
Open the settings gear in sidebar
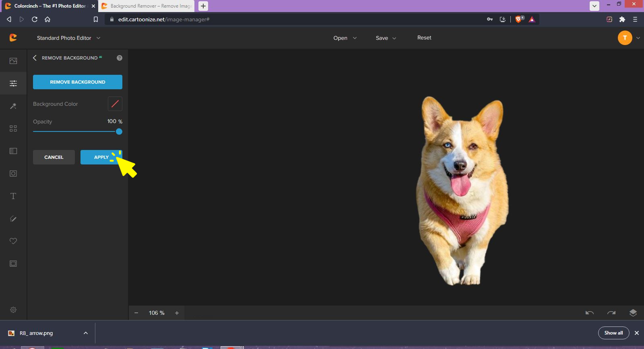13,310
